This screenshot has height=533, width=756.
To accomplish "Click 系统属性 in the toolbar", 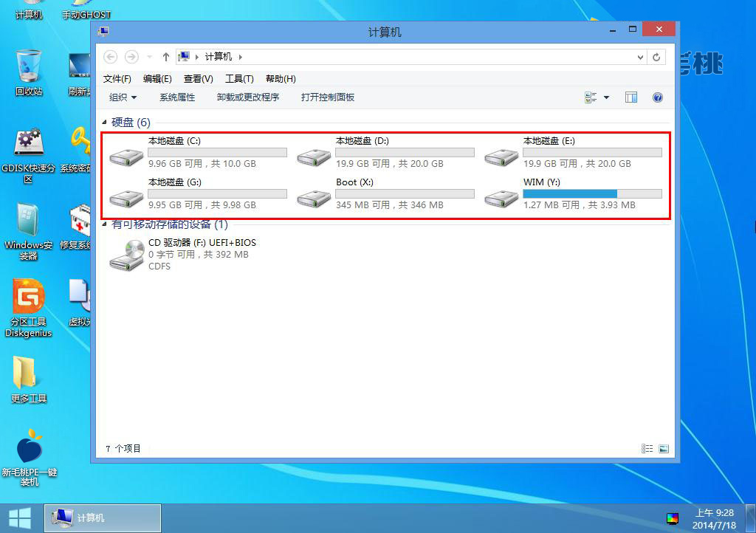I will click(x=177, y=97).
